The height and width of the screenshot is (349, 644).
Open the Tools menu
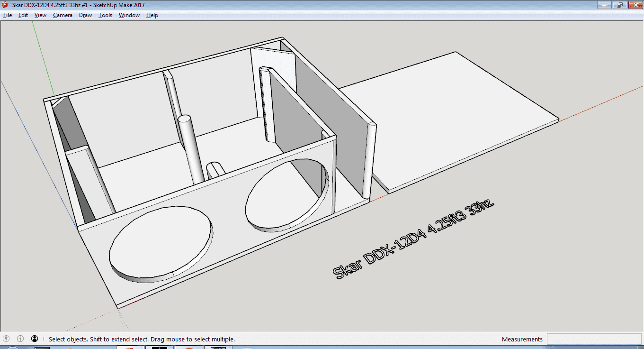[106, 15]
